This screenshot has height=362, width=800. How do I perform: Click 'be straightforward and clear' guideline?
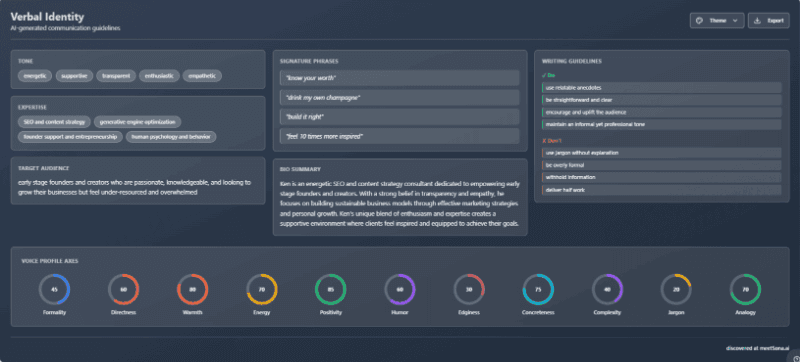pyautogui.click(x=662, y=100)
